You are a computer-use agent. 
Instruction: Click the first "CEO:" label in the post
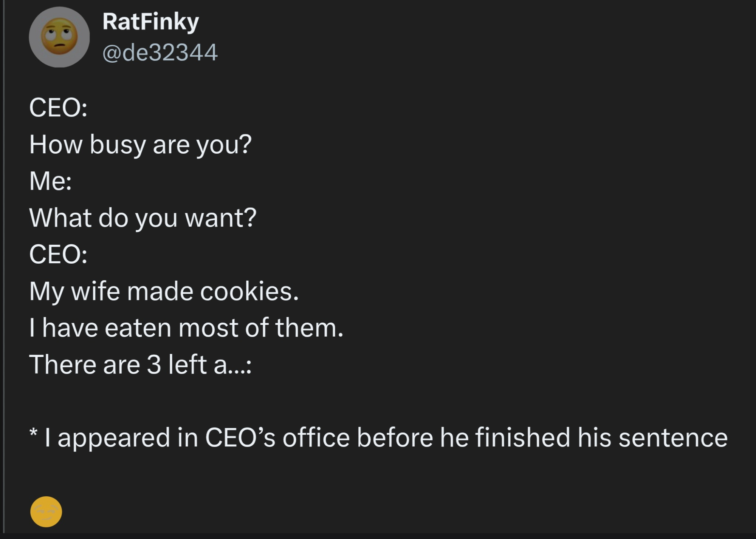[x=58, y=108]
